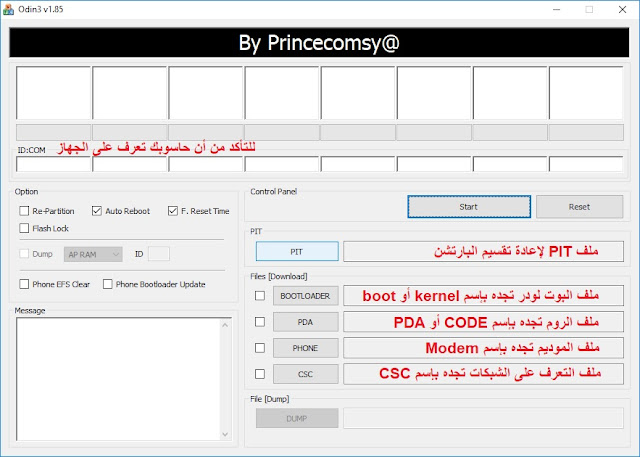Choose a file with the PDA button
The width and height of the screenshot is (640, 457).
pyautogui.click(x=306, y=322)
